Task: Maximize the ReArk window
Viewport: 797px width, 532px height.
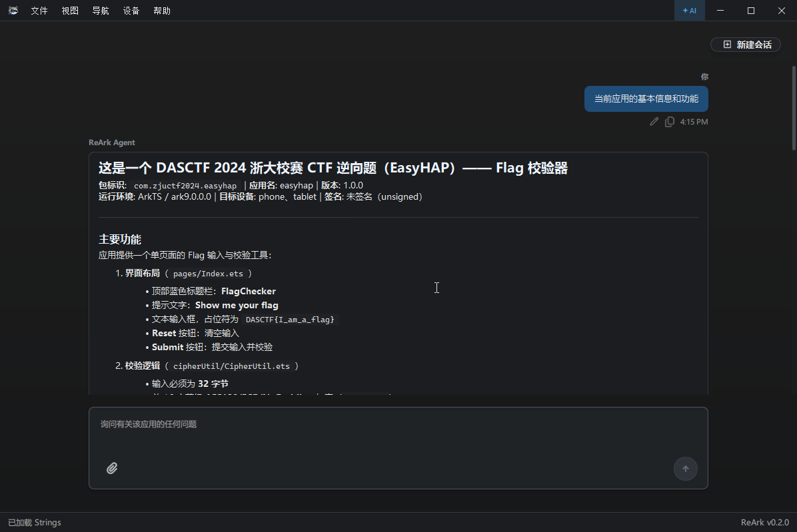Action: [x=751, y=11]
